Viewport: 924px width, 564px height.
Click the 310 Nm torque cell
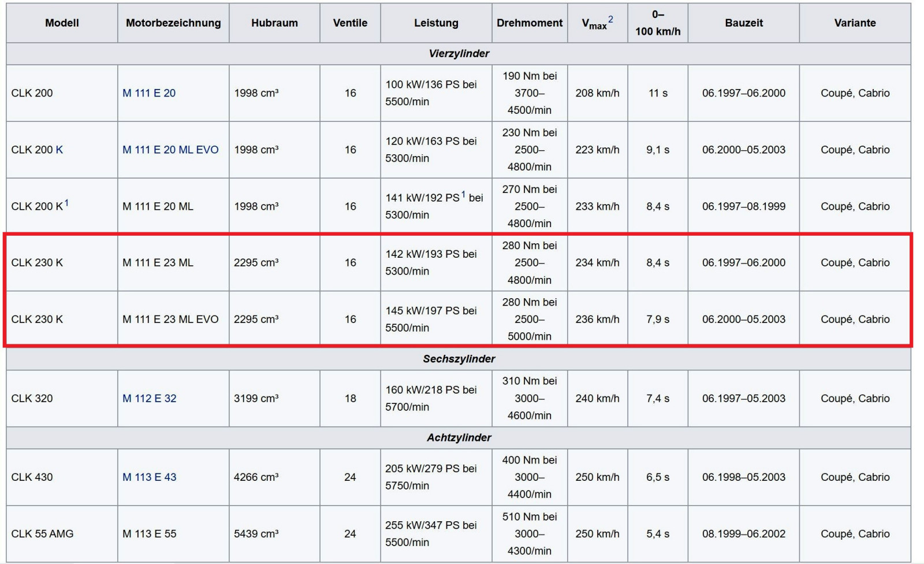coord(530,398)
